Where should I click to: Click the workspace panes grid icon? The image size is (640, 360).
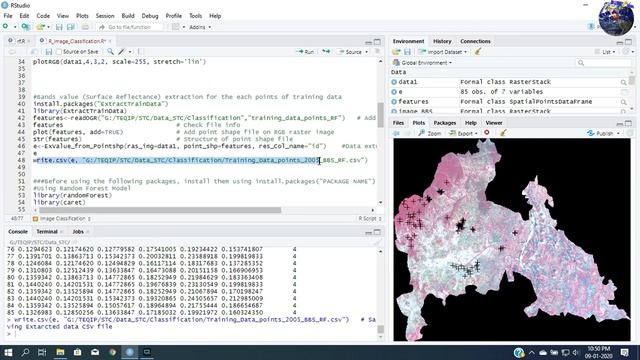[176, 27]
